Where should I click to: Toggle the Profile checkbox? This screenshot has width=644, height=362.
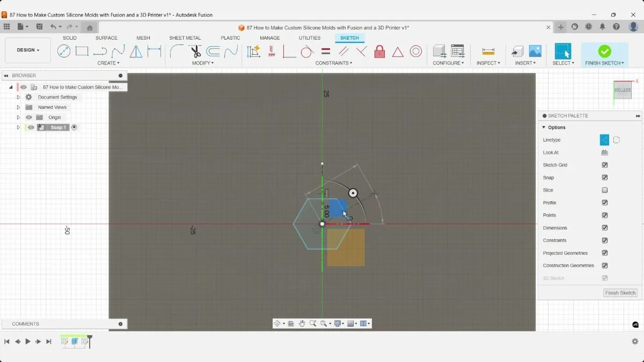[x=605, y=203]
